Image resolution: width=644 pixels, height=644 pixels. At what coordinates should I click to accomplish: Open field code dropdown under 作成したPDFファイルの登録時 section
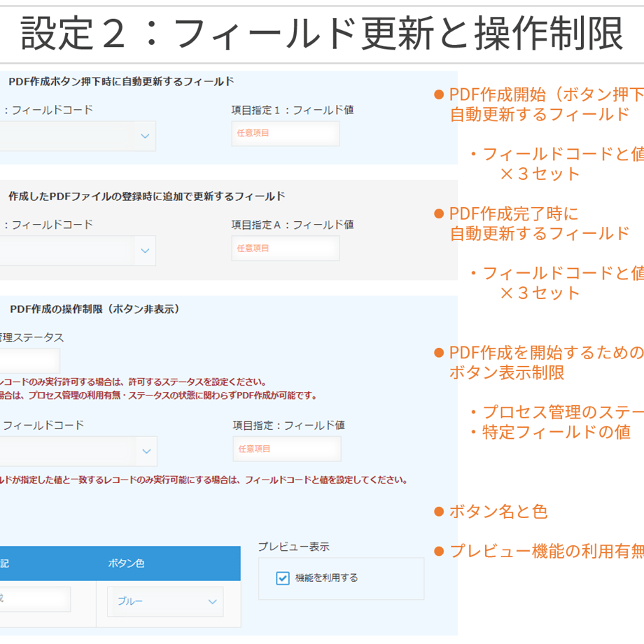pyautogui.click(x=78, y=251)
